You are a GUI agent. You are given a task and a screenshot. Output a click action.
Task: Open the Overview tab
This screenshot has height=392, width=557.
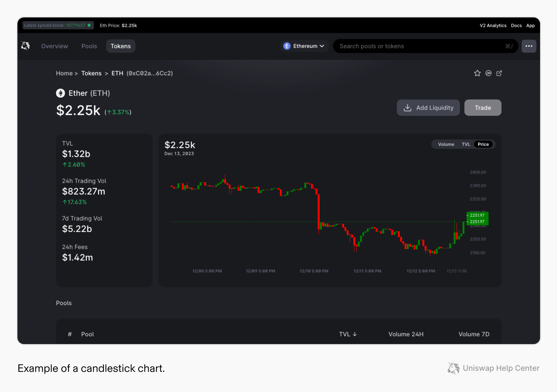pyautogui.click(x=54, y=46)
